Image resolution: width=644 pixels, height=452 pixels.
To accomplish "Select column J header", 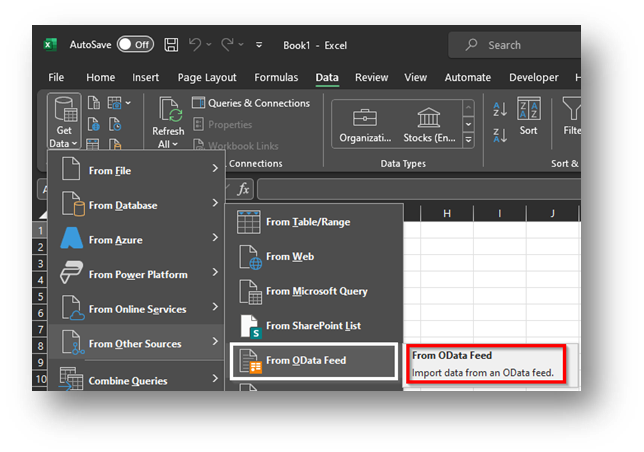I will pyautogui.click(x=552, y=213).
